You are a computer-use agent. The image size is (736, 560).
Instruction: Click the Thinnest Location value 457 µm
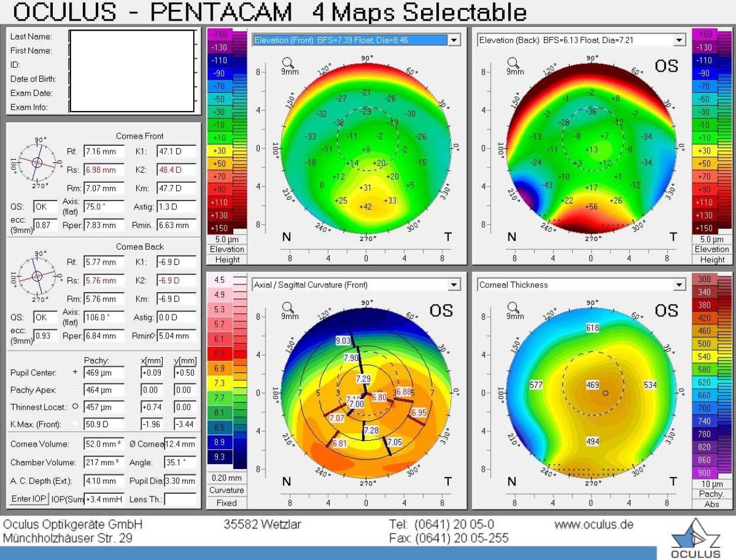pos(104,407)
